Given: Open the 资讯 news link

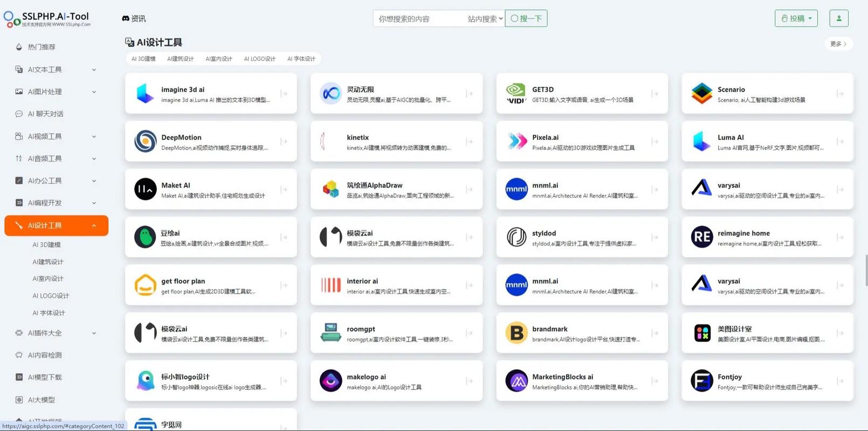Looking at the screenshot, I should 134,18.
